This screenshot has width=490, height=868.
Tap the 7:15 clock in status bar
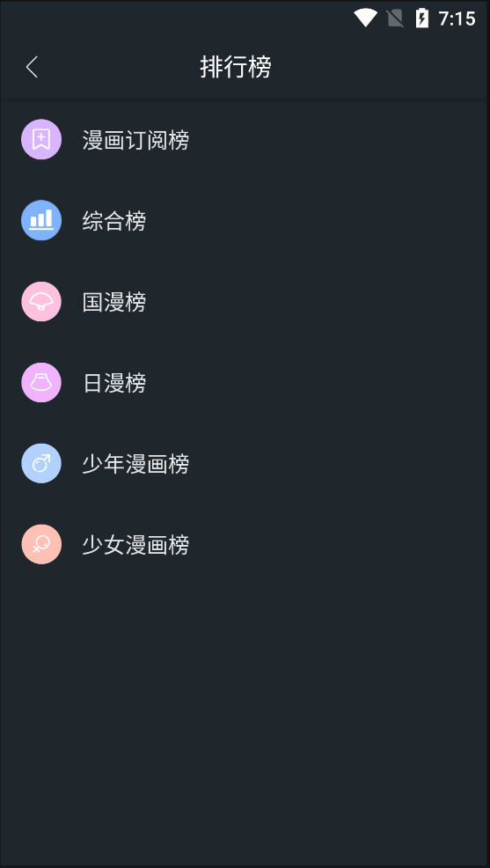[457, 18]
